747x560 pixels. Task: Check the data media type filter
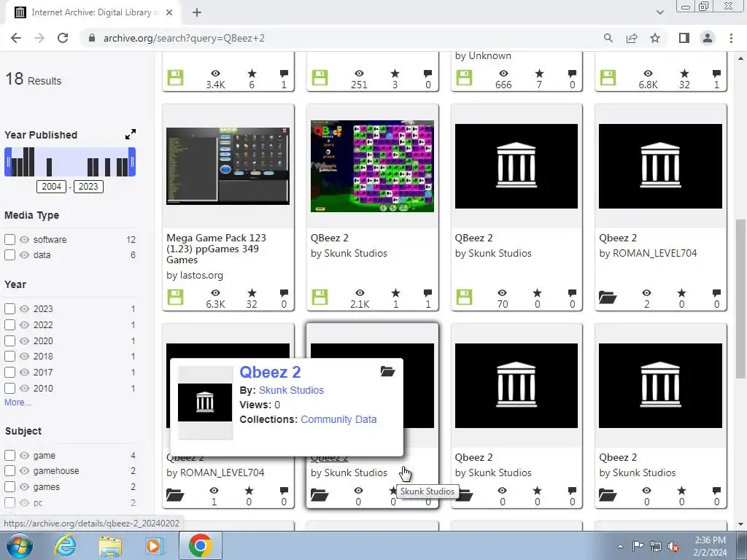coord(10,254)
